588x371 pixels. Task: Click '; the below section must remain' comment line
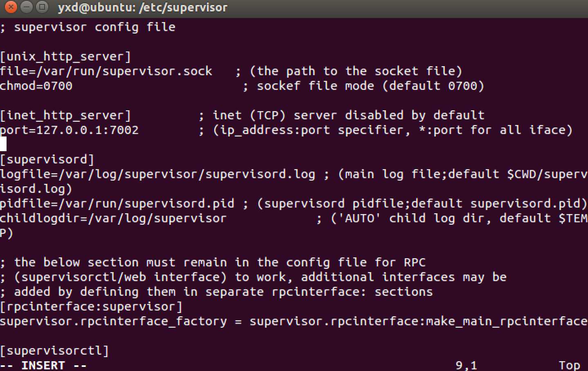pos(213,262)
